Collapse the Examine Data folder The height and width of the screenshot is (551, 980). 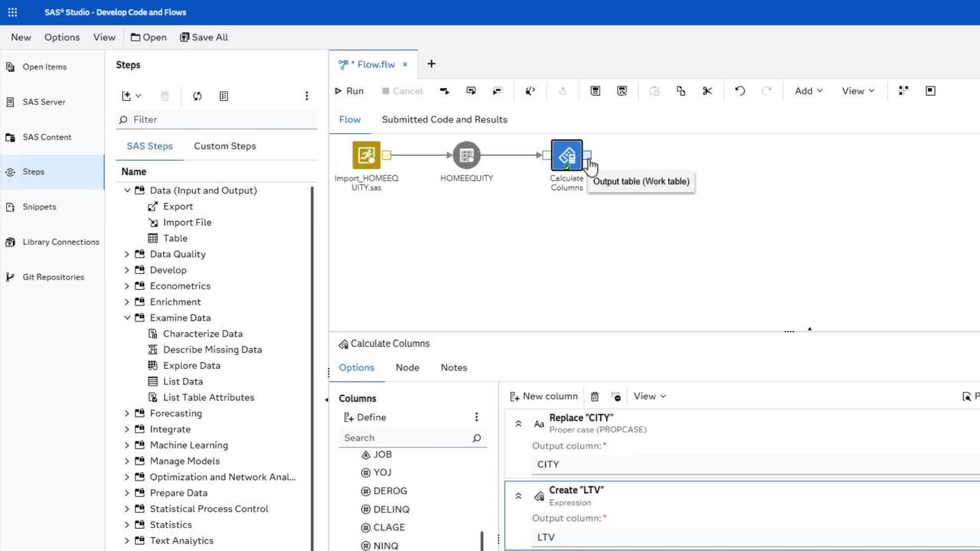[x=127, y=318]
